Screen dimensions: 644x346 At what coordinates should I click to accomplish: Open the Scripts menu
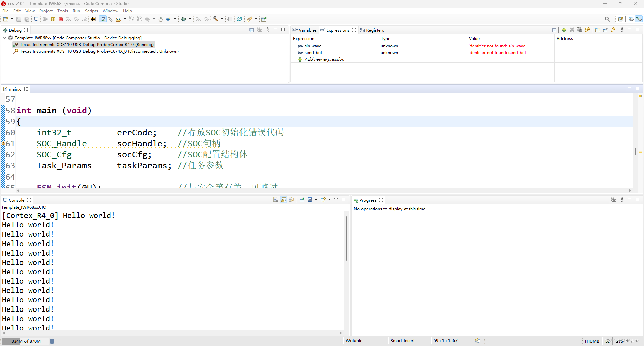(x=91, y=11)
